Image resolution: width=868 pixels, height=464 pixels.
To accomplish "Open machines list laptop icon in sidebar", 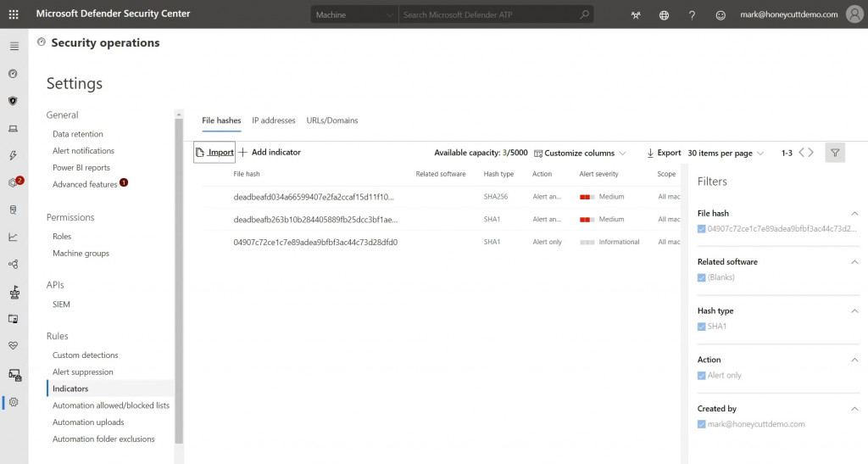I will click(x=14, y=128).
